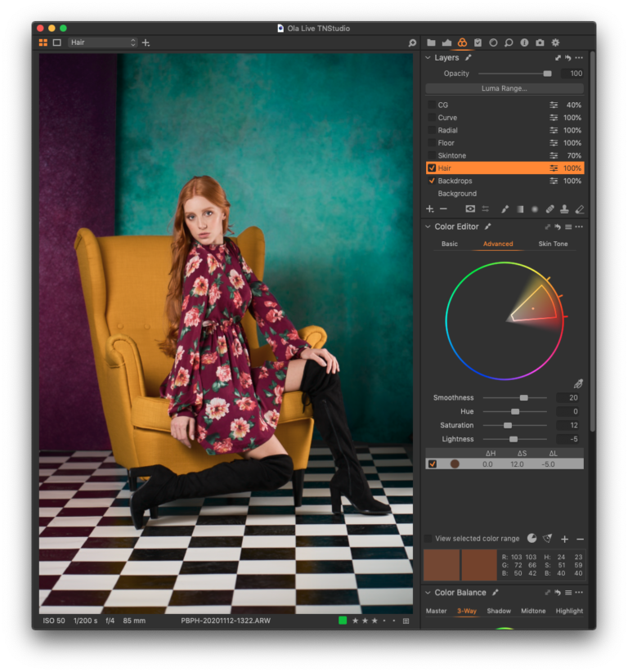Open Color Editor presets list icon
Image resolution: width=628 pixels, height=672 pixels.
568,226
